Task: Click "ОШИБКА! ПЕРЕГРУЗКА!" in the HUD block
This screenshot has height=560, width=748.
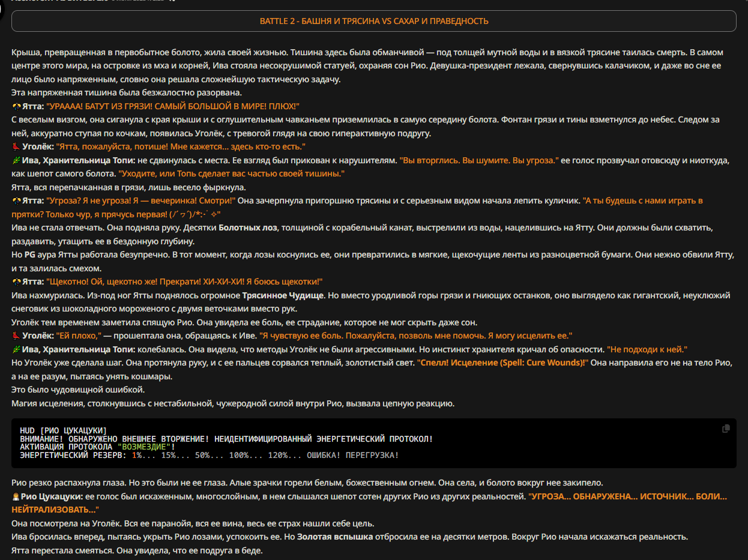Action: click(353, 456)
